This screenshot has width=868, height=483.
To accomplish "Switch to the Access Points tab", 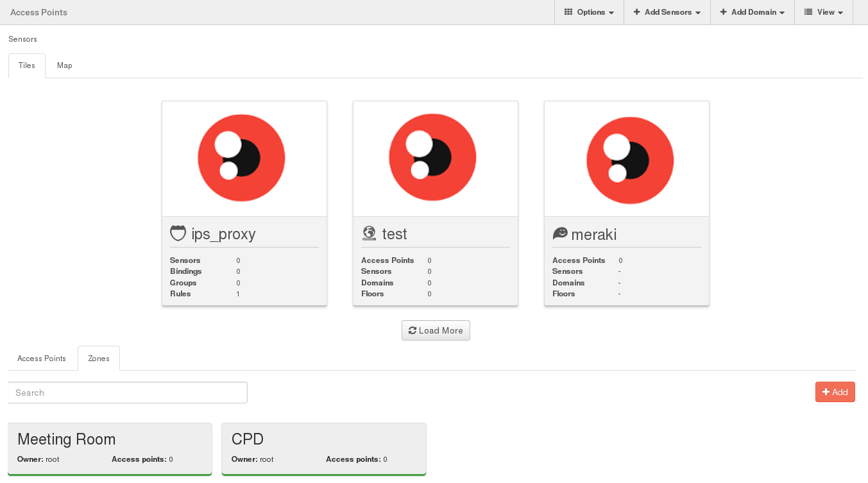I will tap(42, 359).
